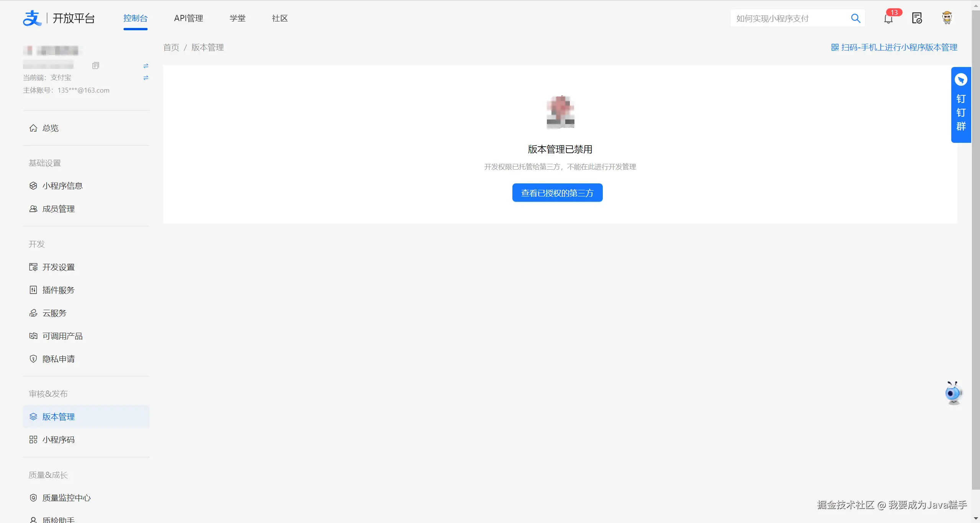This screenshot has width=980, height=523.
Task: Open 小程序信息 in sidebar
Action: (x=62, y=186)
